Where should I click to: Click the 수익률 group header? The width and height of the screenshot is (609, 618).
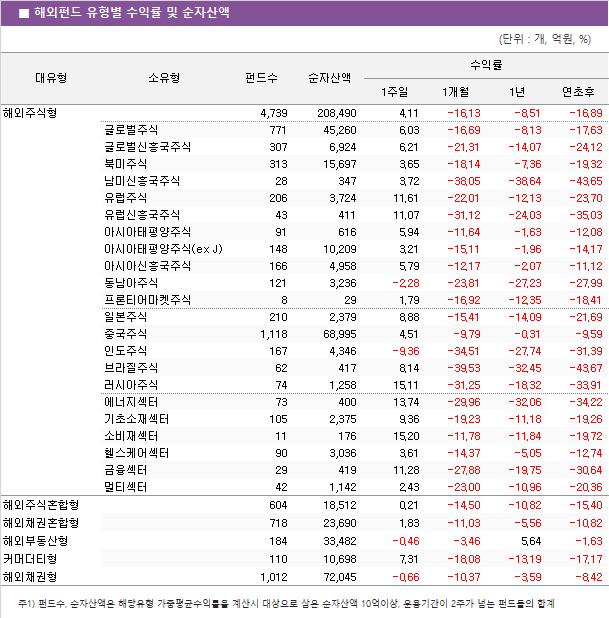[486, 65]
